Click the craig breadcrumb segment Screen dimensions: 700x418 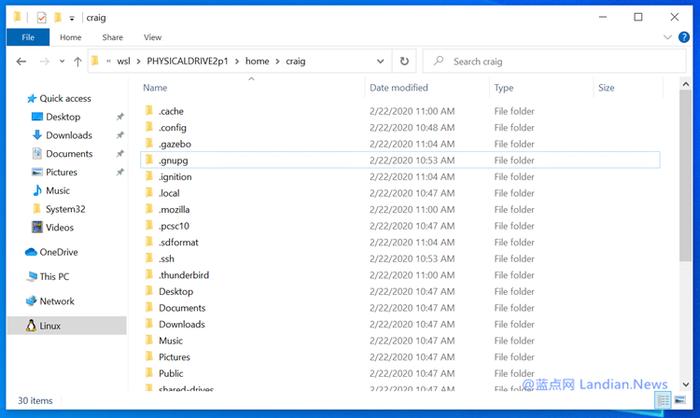click(x=296, y=61)
